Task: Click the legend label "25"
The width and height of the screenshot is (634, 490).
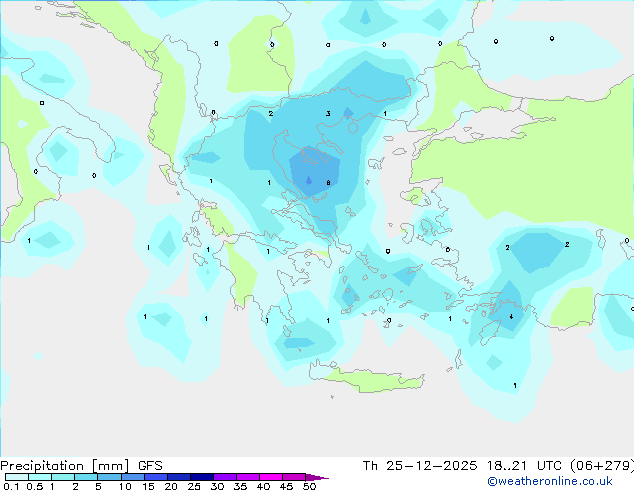Action: click(x=194, y=486)
